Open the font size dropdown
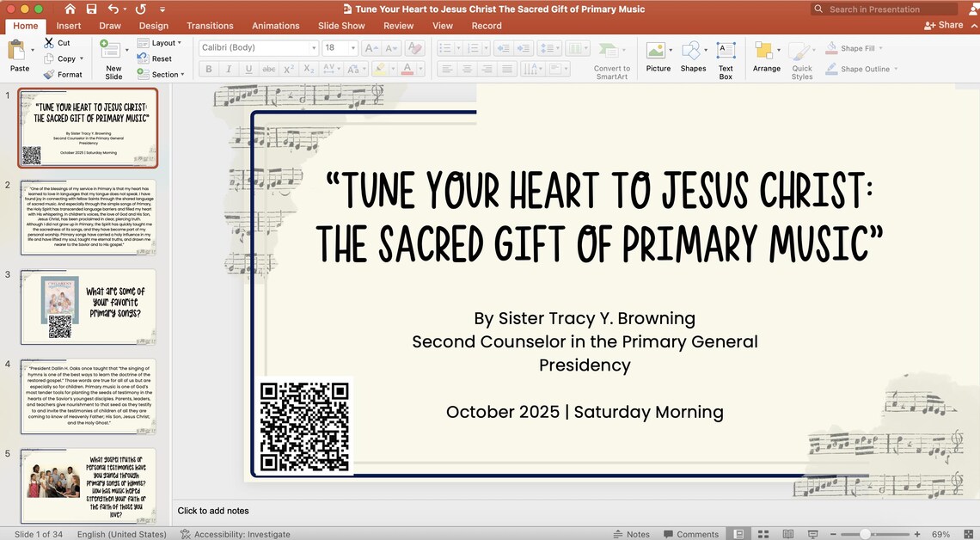The image size is (980, 540). [353, 48]
